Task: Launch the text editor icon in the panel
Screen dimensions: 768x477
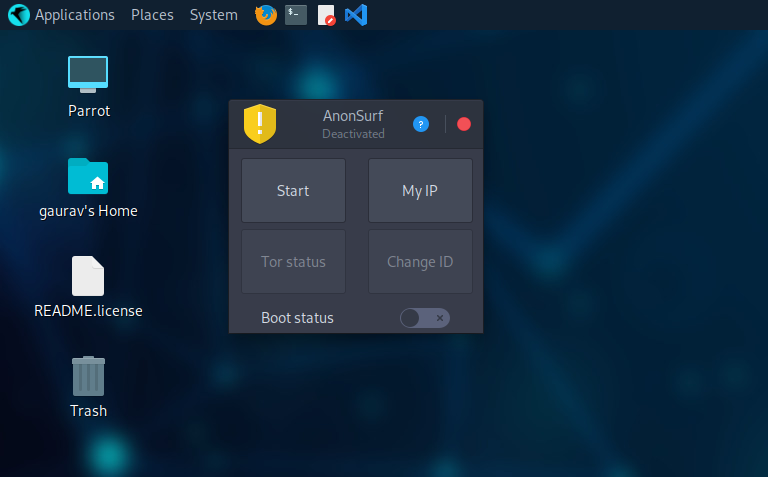Action: tap(326, 15)
